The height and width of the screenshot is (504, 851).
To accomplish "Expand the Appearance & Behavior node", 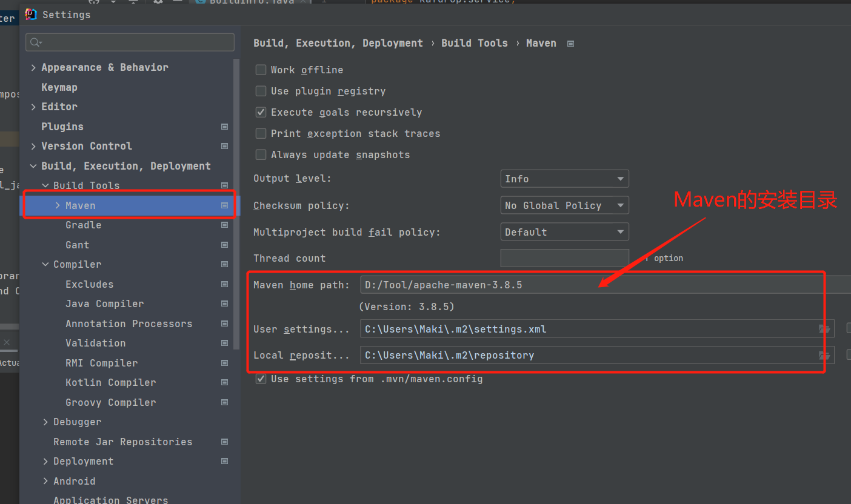I will 33,68.
